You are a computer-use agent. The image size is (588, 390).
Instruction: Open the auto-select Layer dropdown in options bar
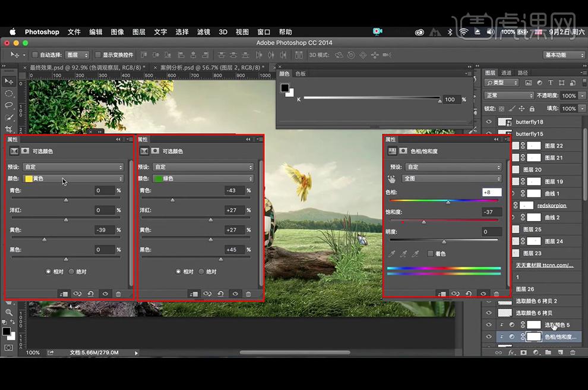coord(77,55)
